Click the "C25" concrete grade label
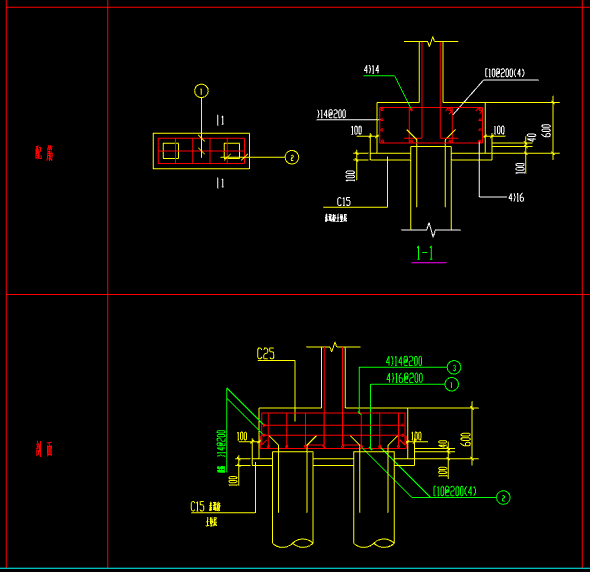 (266, 354)
